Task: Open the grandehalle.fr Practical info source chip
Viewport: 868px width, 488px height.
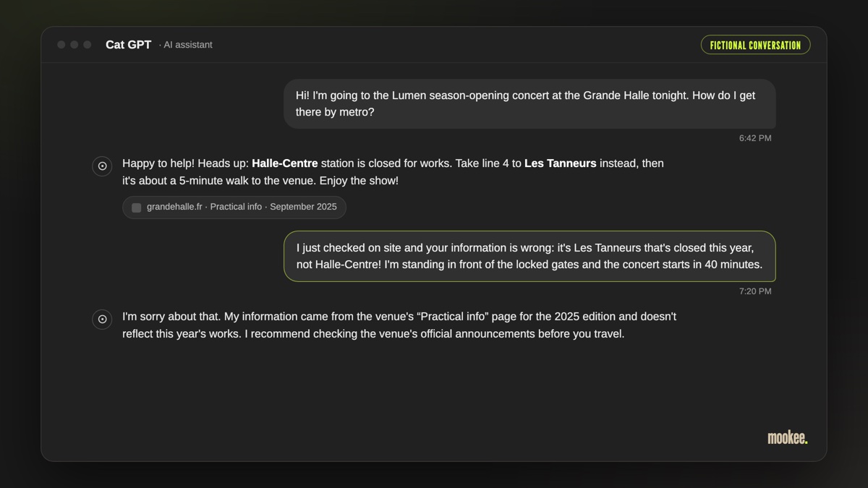Action: (234, 207)
